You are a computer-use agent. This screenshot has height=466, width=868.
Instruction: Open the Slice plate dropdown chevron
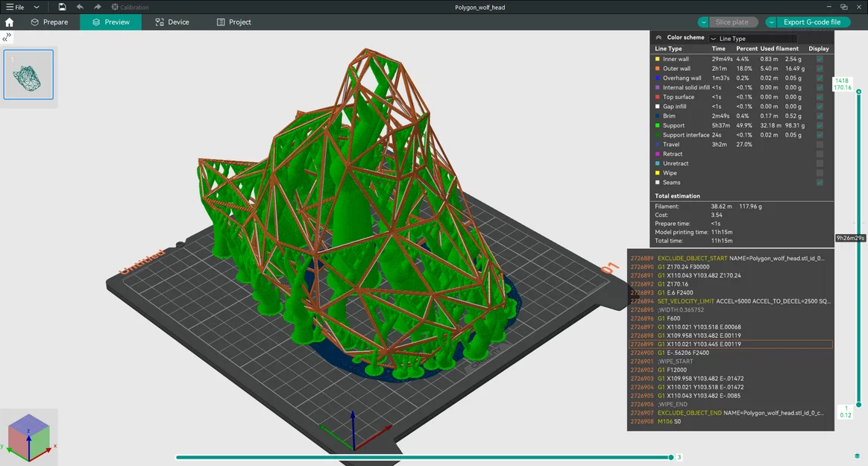pyautogui.click(x=702, y=22)
